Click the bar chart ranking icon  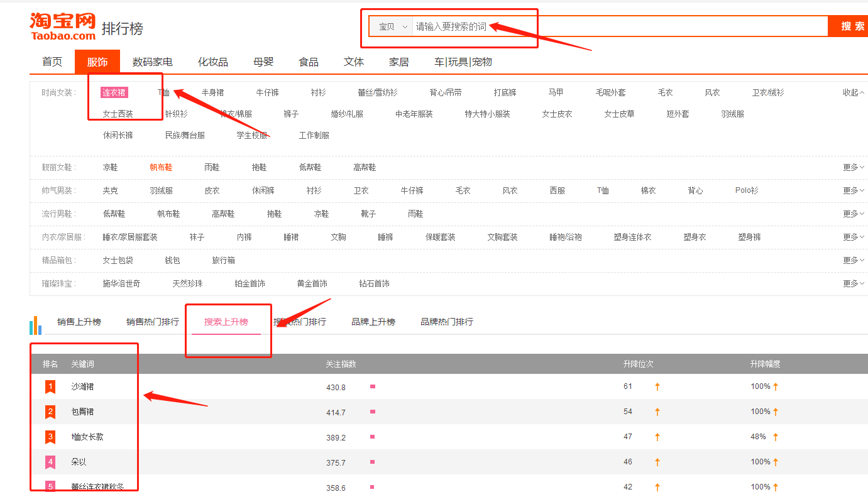click(35, 325)
